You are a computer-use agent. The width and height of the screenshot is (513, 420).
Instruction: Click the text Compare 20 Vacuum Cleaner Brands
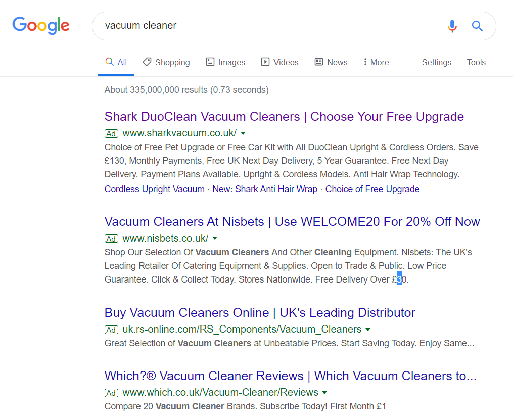pos(245,406)
